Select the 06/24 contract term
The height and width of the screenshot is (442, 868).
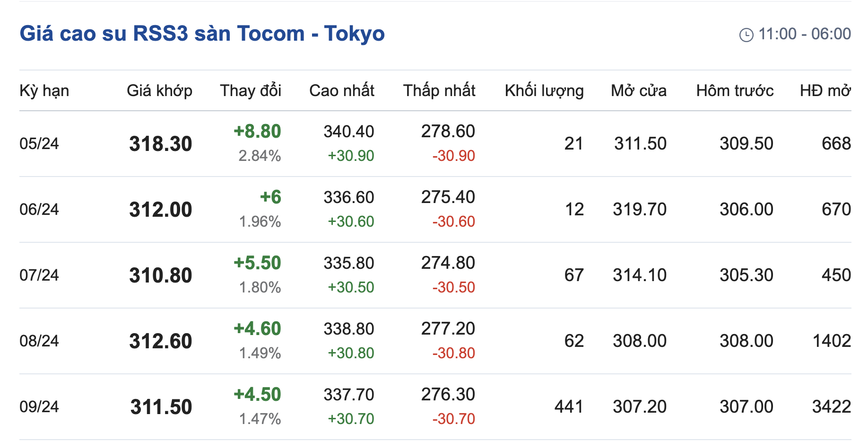pyautogui.click(x=39, y=209)
